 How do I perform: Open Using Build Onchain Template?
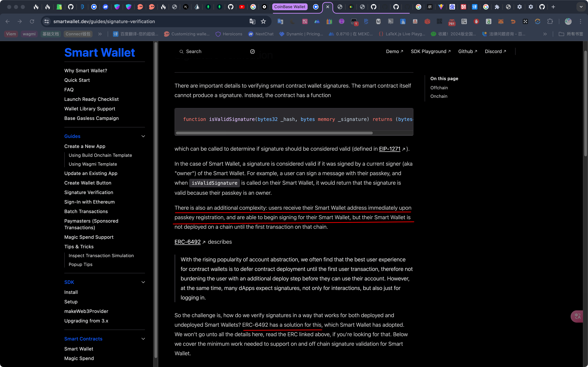[100, 155]
